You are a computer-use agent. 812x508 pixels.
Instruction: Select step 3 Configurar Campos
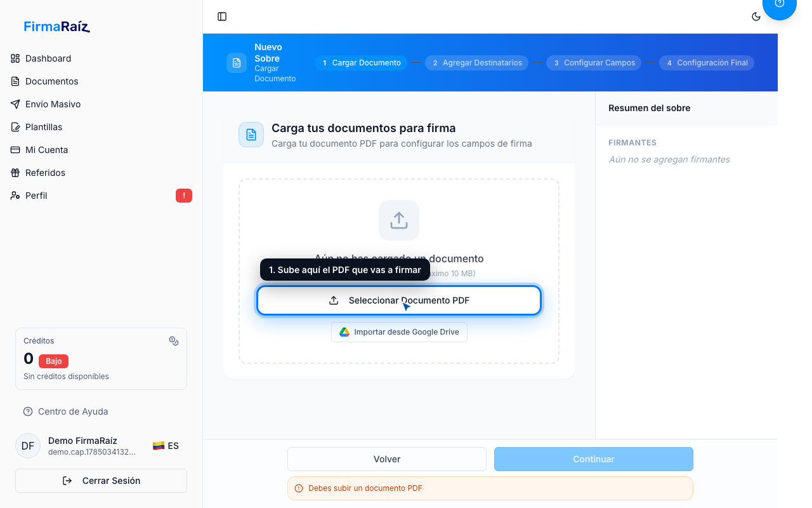click(594, 63)
